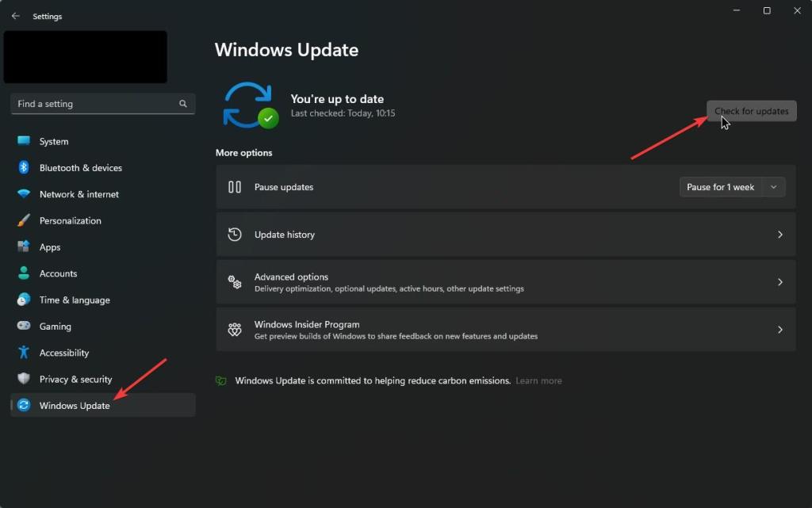Open Network & internet settings
Viewport: 812px width, 508px height.
tap(102, 194)
